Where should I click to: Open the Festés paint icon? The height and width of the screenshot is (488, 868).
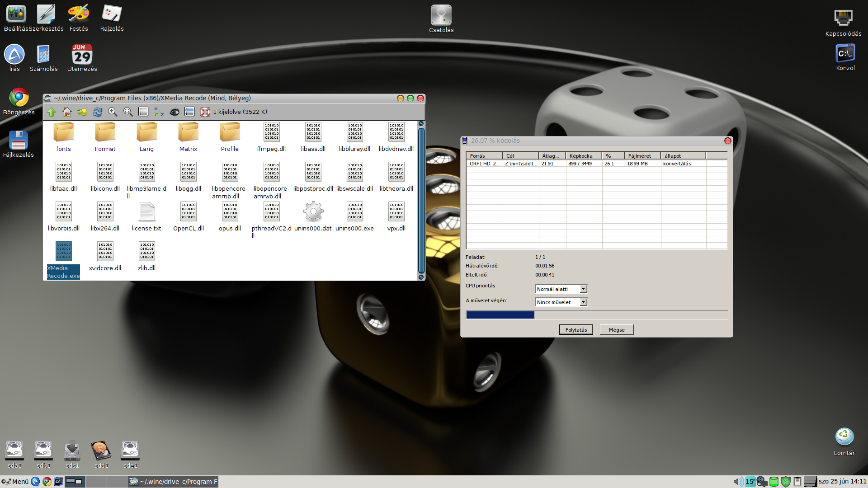coord(79,19)
